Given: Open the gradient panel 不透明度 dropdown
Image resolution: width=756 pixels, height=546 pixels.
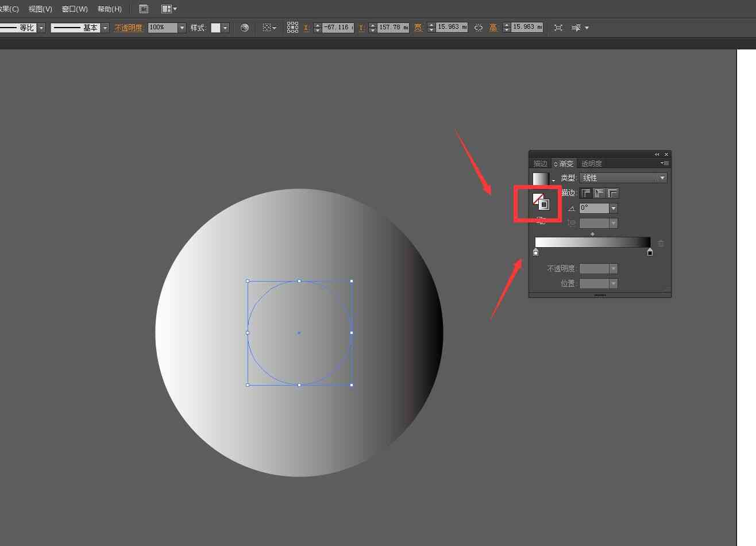Looking at the screenshot, I should [x=614, y=268].
